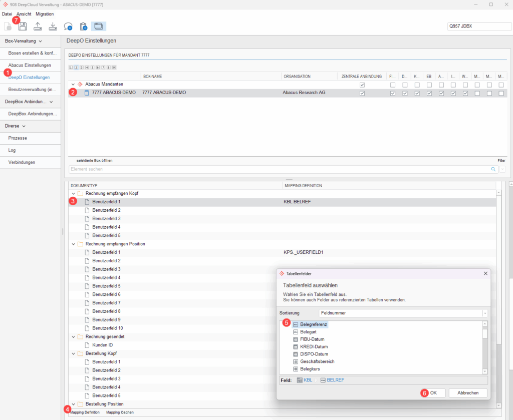Collapse Rechnung empfangen Position group
Screen dimensions: 513x420
(73, 244)
